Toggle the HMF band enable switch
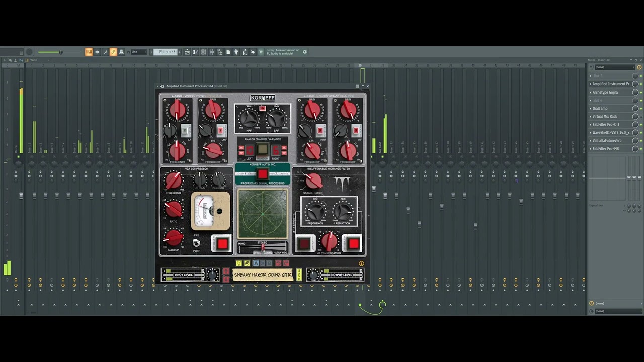The width and height of the screenshot is (644, 362). 320,130
